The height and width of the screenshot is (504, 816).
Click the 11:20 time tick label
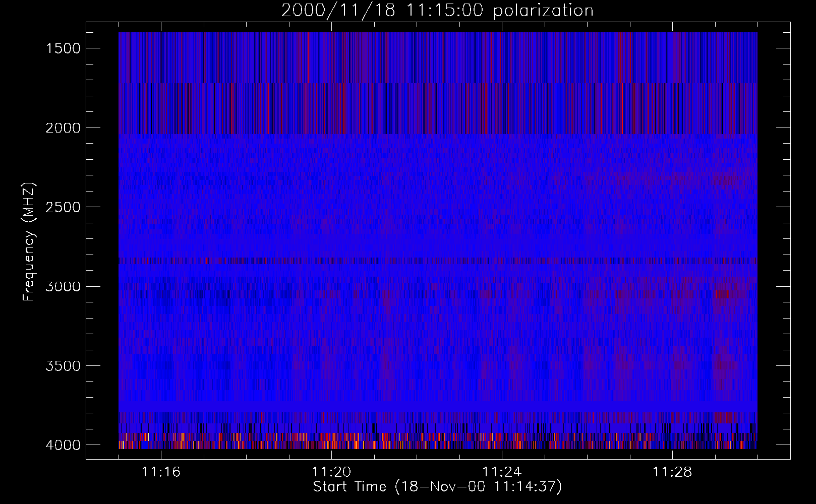point(332,472)
